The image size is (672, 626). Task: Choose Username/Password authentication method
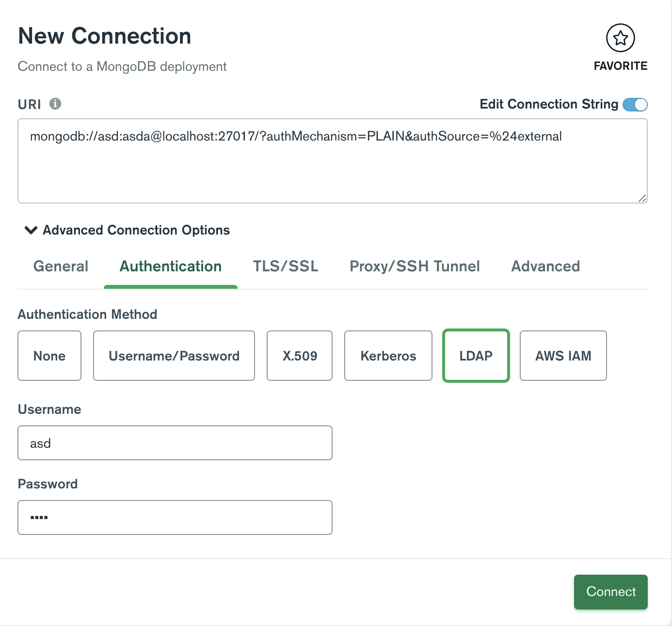[174, 356]
